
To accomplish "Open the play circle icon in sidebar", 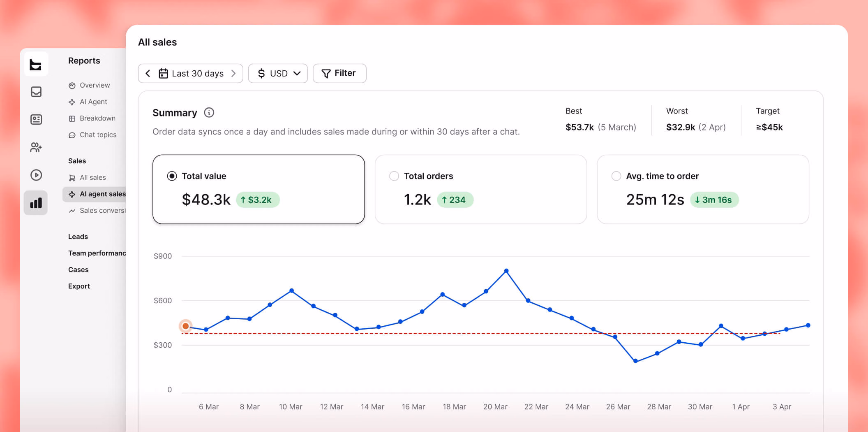I will pos(36,175).
